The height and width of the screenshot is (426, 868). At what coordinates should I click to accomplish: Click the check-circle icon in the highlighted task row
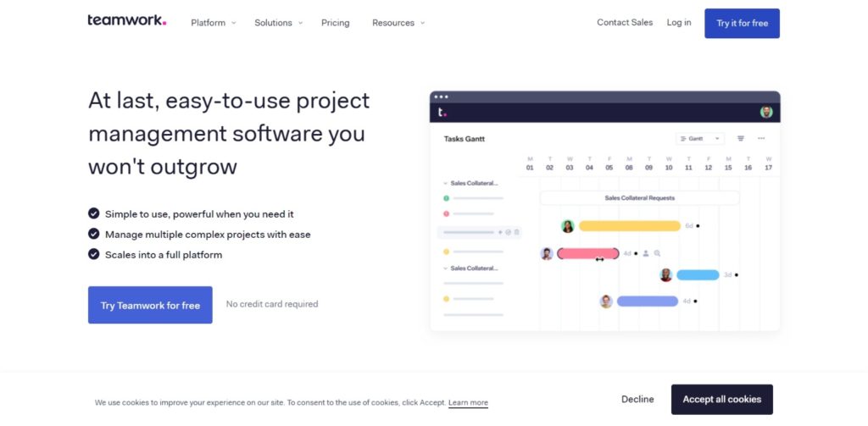(x=509, y=232)
